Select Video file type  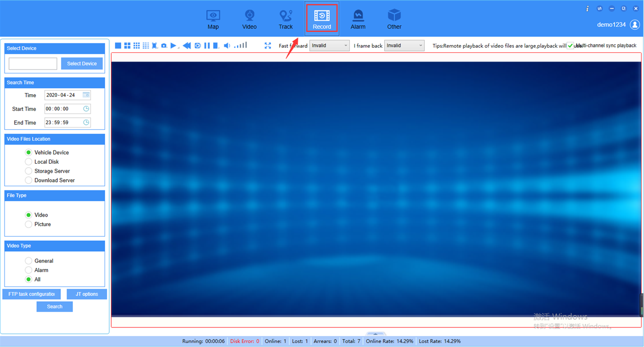pos(29,215)
